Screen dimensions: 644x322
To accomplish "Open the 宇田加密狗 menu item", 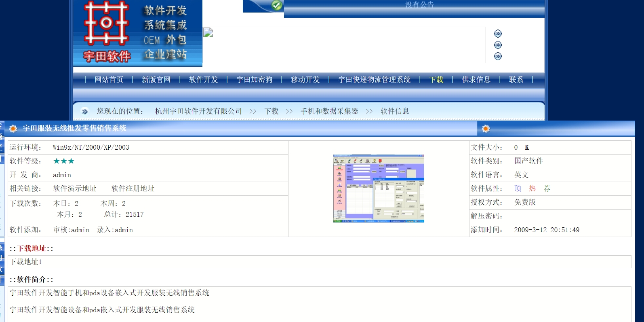I will click(254, 80).
